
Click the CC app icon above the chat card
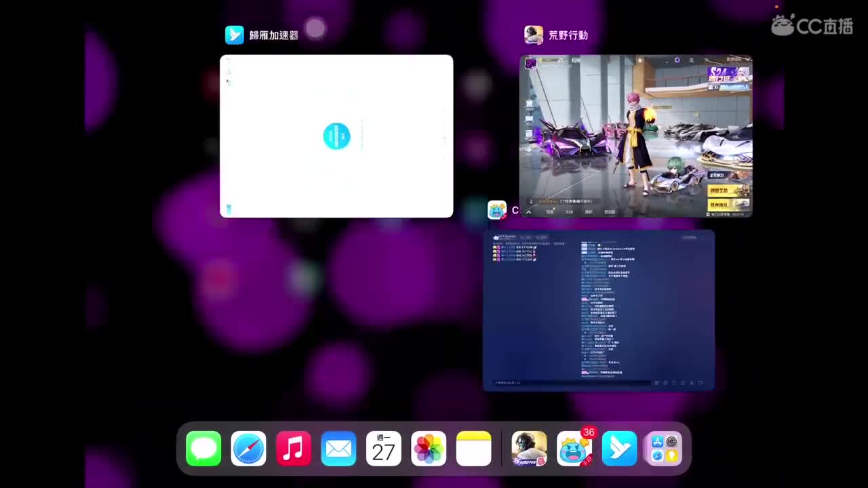(497, 210)
